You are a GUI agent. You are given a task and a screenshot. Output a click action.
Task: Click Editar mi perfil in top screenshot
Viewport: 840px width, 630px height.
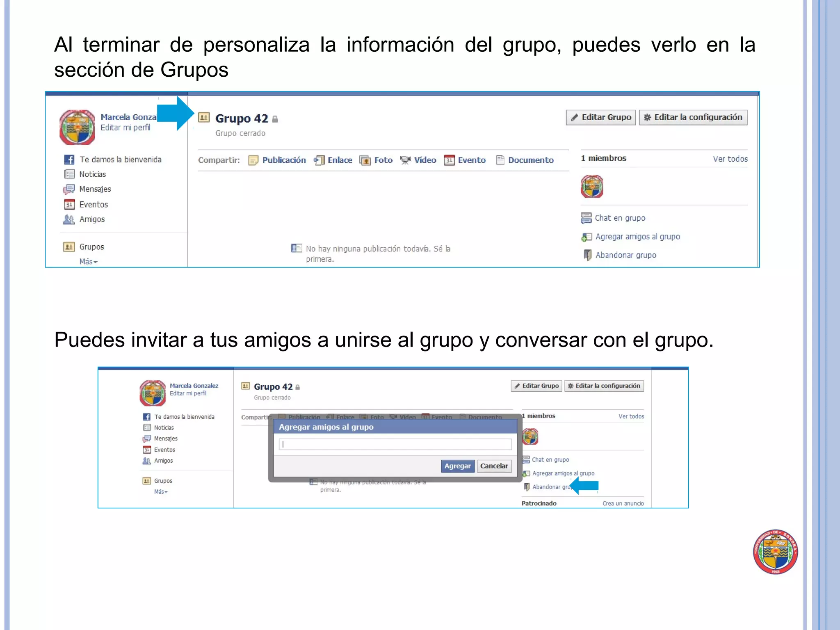coord(126,128)
